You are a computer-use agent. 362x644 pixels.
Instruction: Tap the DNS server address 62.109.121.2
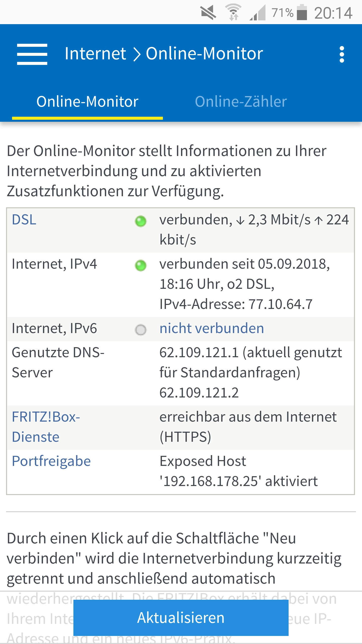(x=199, y=393)
